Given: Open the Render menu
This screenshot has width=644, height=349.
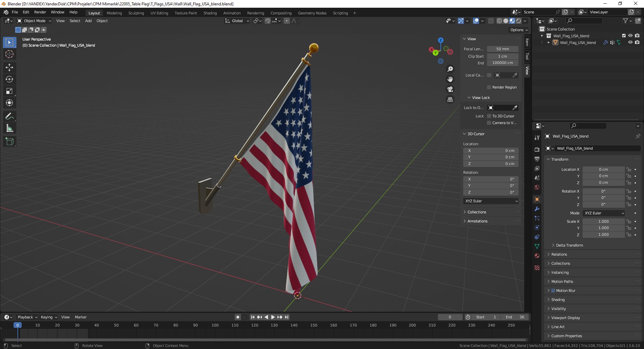Looking at the screenshot, I should click(40, 12).
